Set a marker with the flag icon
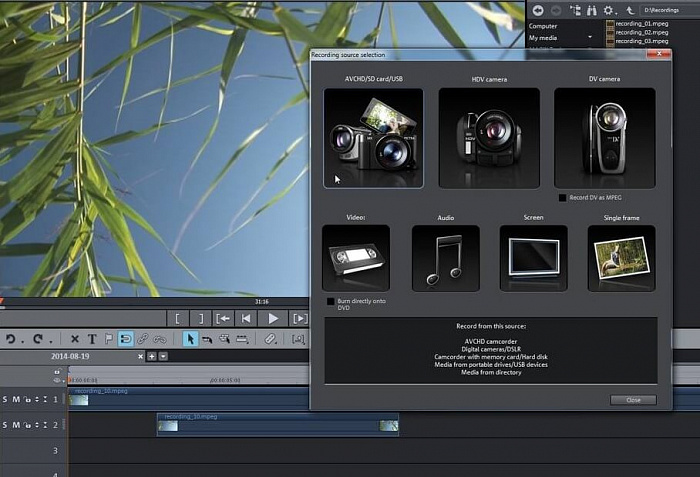The width and height of the screenshot is (700, 477). tap(108, 339)
